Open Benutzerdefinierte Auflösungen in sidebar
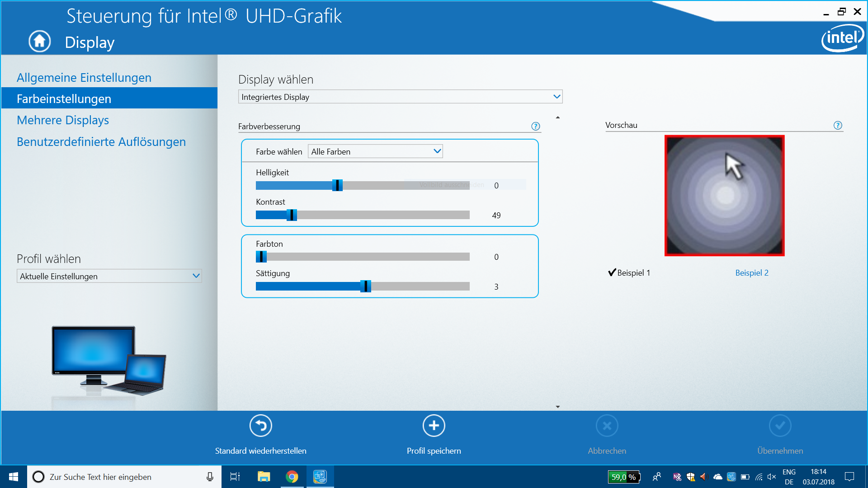The image size is (868, 488). coord(101,142)
